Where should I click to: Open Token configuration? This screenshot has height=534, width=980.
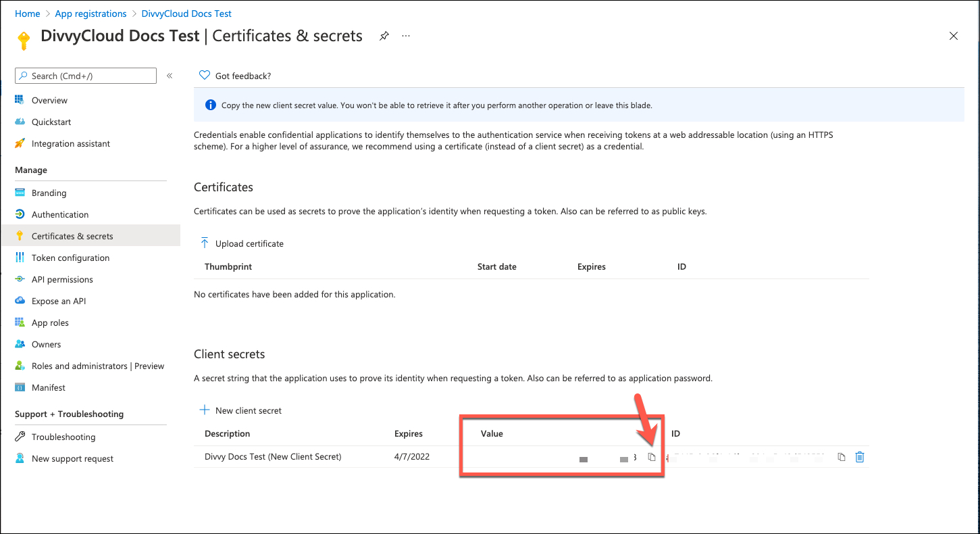(x=70, y=258)
